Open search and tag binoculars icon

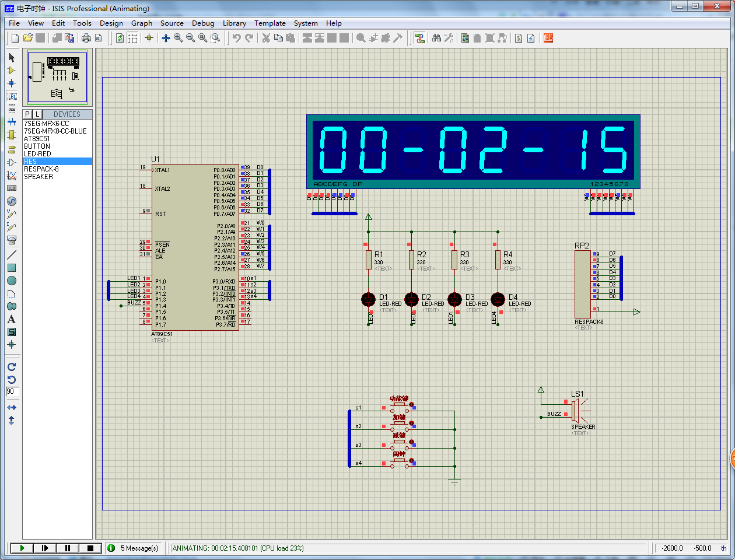pos(436,38)
